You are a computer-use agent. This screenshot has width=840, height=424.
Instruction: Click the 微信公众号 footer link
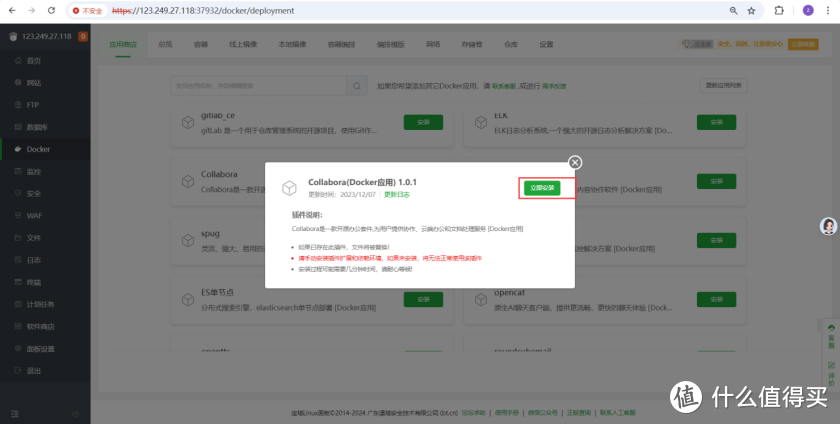543,413
